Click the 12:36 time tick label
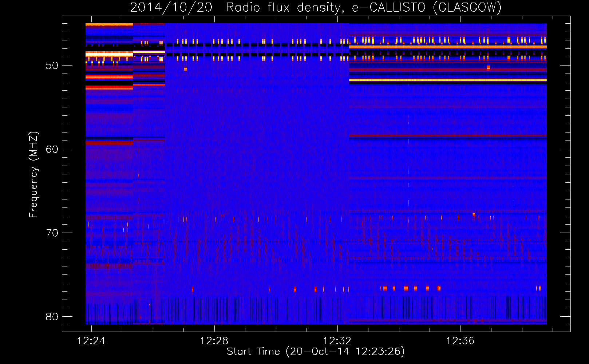 coord(460,341)
